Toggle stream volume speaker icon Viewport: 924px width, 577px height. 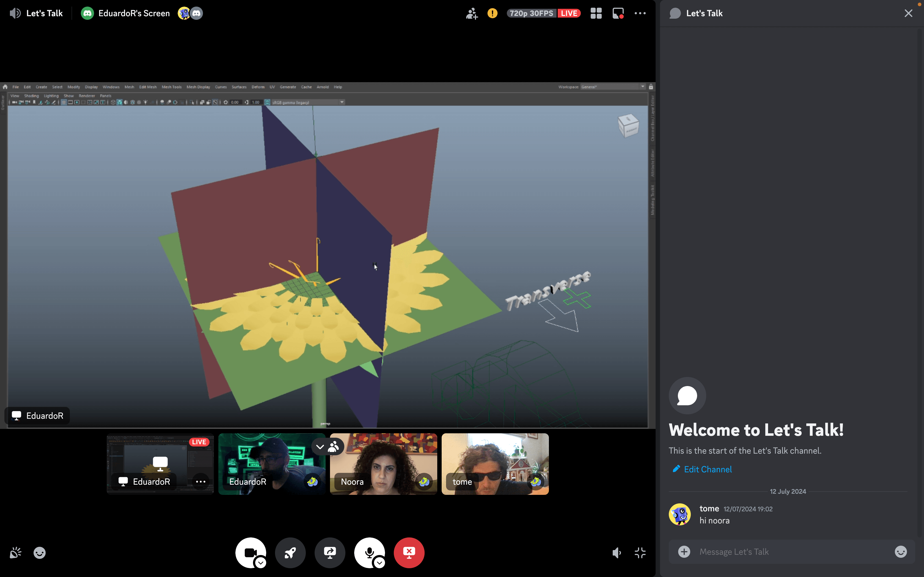[617, 553]
